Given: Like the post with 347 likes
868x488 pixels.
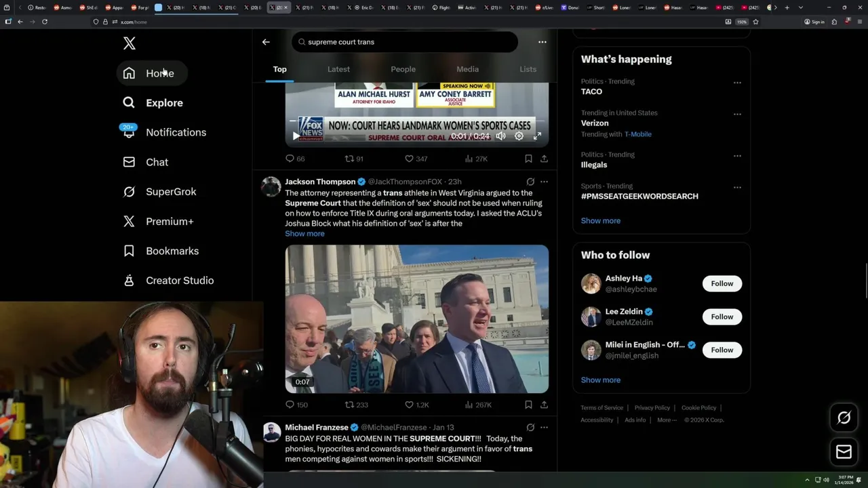Looking at the screenshot, I should pyautogui.click(x=416, y=159).
